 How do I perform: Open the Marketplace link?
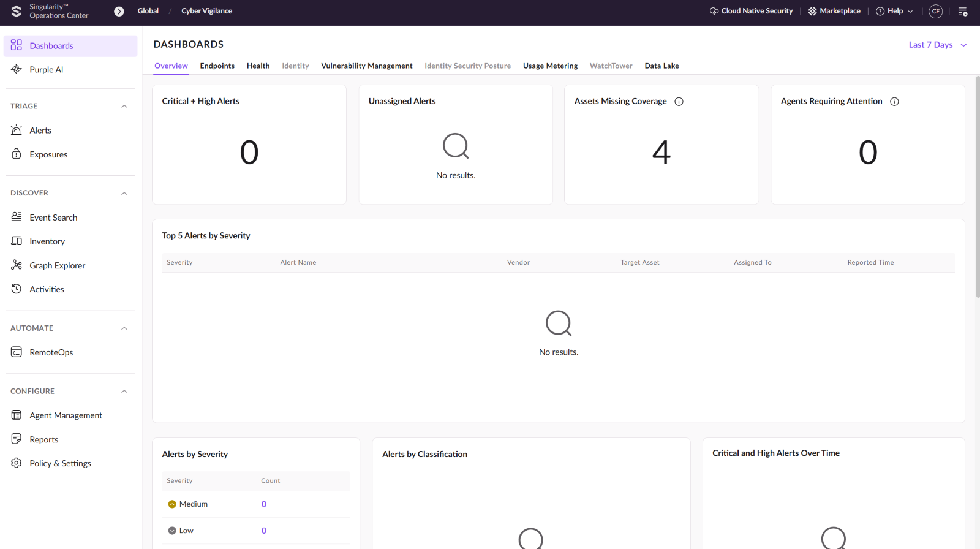coord(840,11)
